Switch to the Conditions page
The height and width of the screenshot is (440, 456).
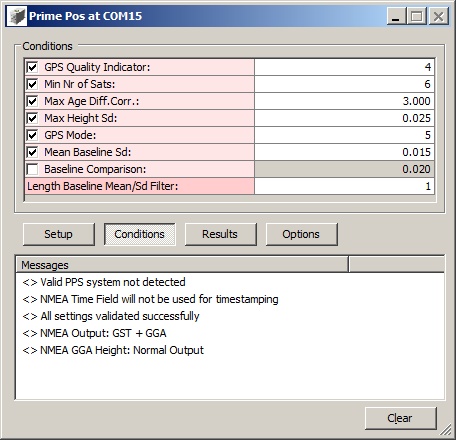pos(139,234)
